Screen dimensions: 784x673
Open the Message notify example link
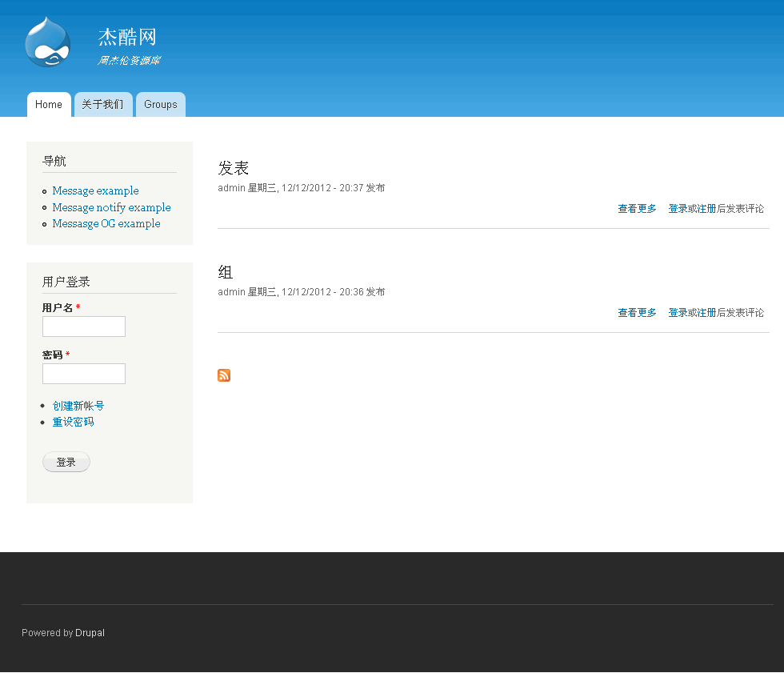(x=111, y=207)
